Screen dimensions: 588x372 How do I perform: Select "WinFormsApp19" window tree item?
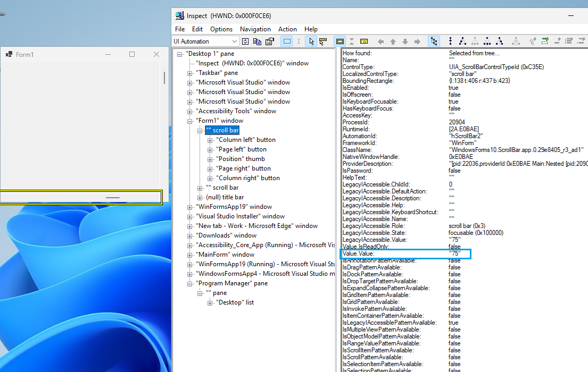(234, 206)
